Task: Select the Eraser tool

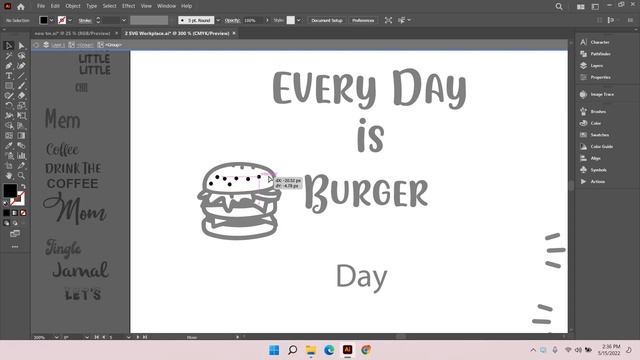Action: click(21, 96)
